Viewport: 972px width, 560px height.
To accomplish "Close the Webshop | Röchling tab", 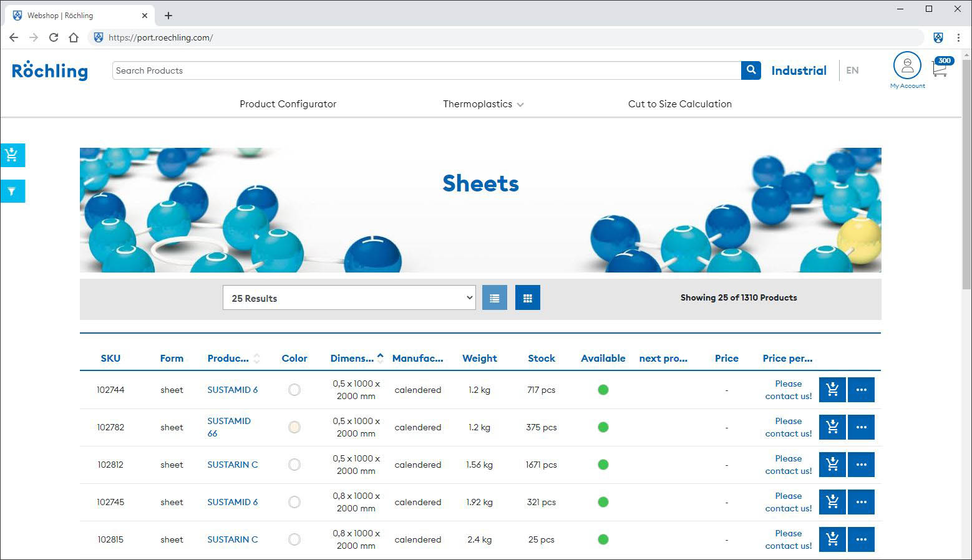I will (145, 16).
